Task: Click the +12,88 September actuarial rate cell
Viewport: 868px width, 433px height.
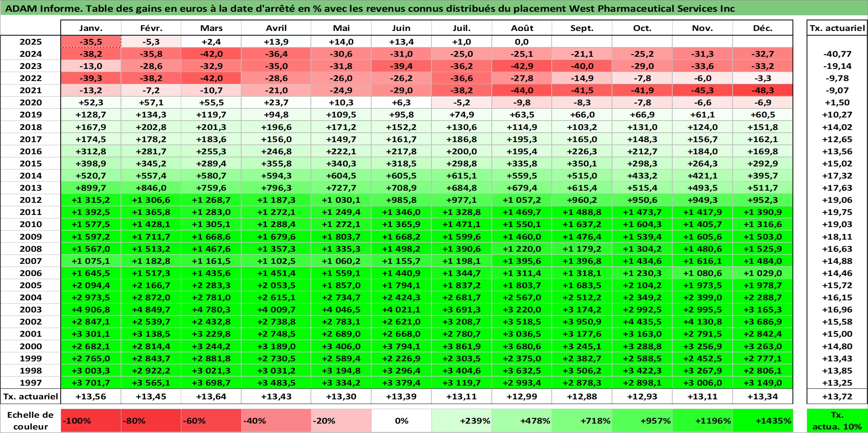Action: 582,397
